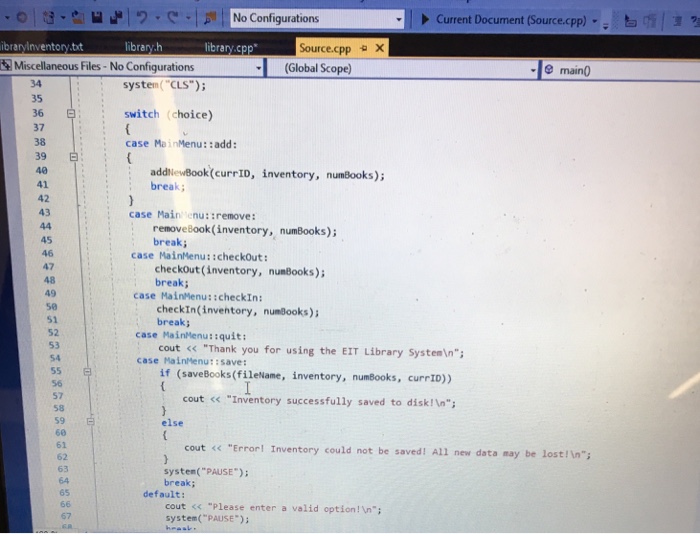Click the indent lines toolbar icon
The image size is (700, 534).
677,21
